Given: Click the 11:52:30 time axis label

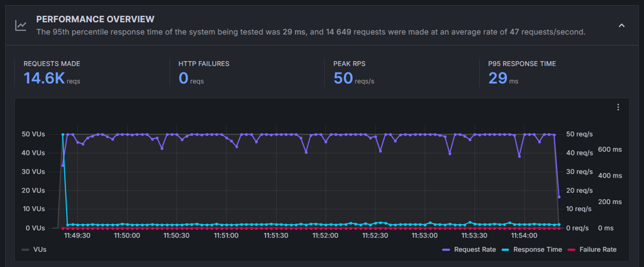Looking at the screenshot, I should click(375, 236).
